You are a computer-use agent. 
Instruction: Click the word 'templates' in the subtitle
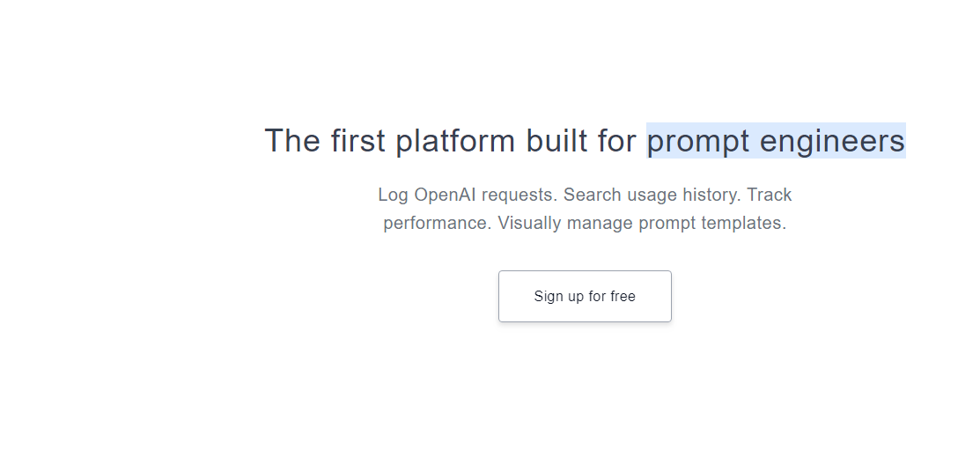pos(741,223)
